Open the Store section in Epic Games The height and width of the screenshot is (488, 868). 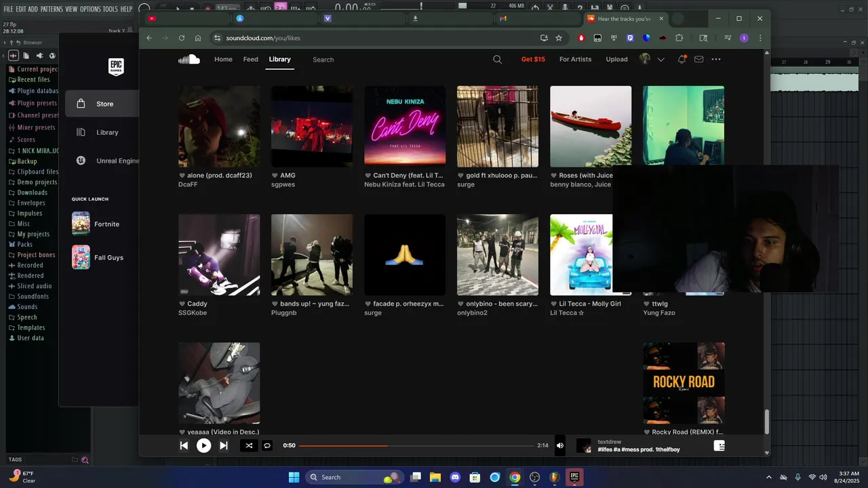click(x=102, y=104)
